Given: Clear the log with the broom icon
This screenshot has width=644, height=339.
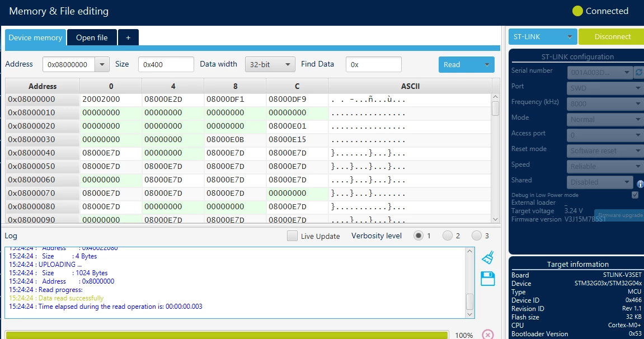Looking at the screenshot, I should 487,257.
